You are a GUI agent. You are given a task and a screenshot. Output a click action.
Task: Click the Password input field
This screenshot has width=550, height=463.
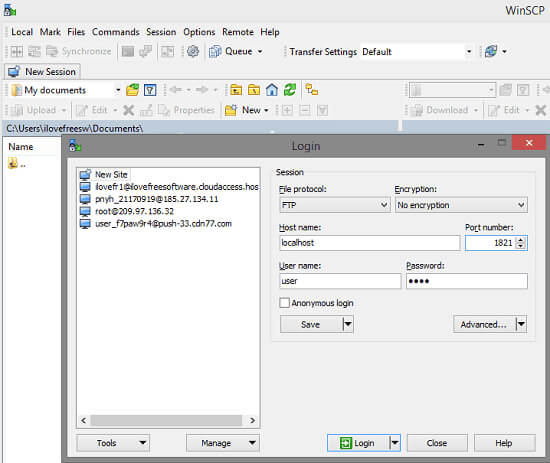[467, 281]
